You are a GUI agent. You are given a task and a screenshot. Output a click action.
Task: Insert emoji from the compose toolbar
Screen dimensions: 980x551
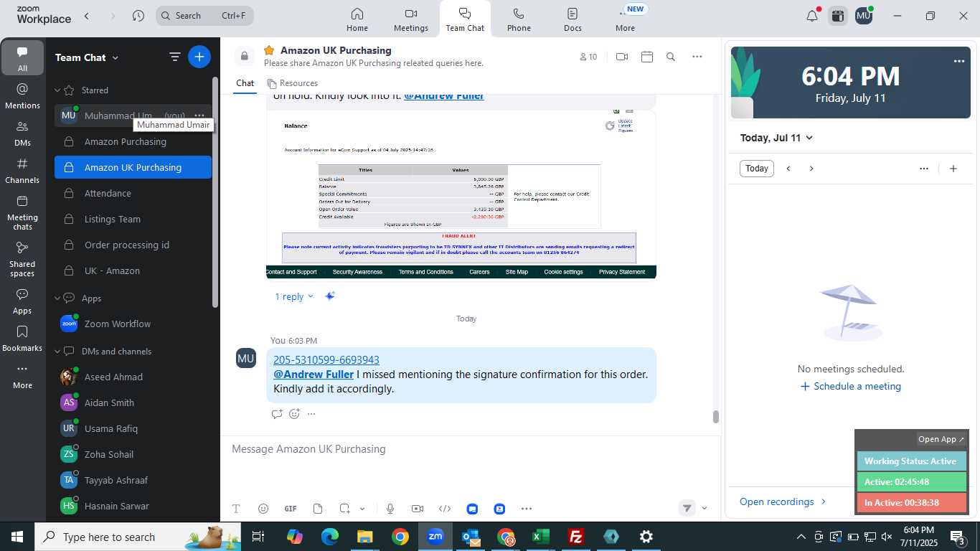pos(263,509)
